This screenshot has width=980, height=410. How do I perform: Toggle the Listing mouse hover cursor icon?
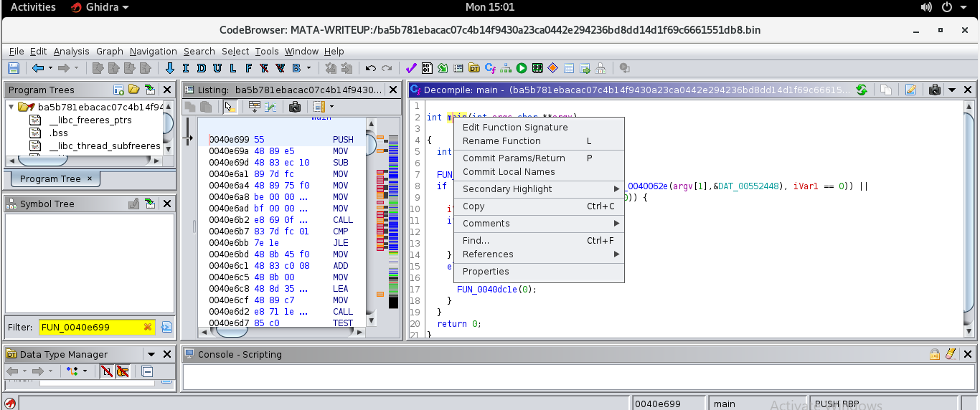[230, 107]
